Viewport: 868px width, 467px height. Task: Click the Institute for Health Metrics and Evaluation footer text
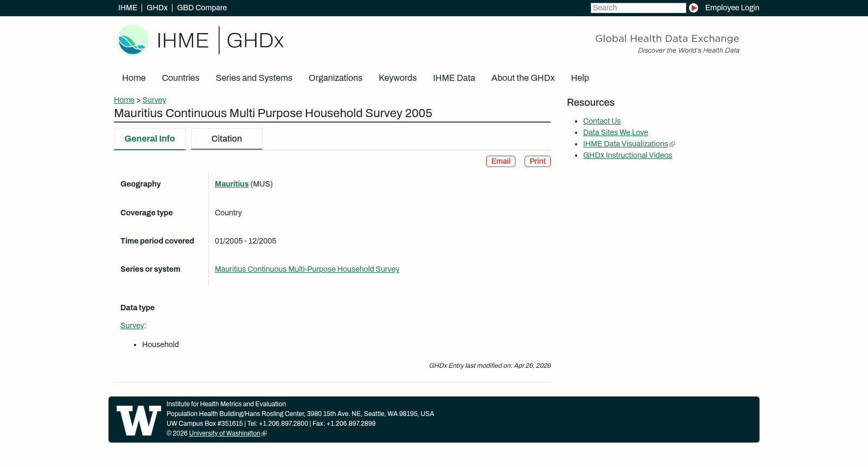tap(226, 405)
